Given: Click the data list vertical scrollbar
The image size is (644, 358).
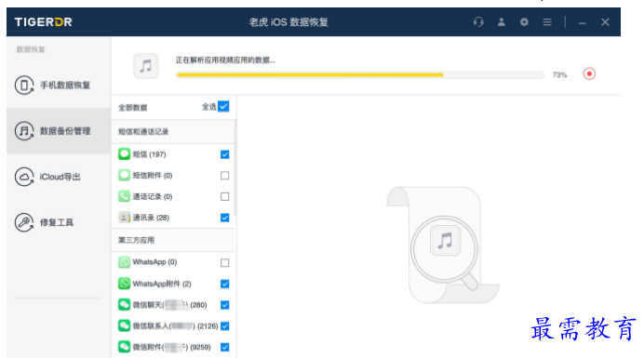Looking at the screenshot, I should [235, 168].
